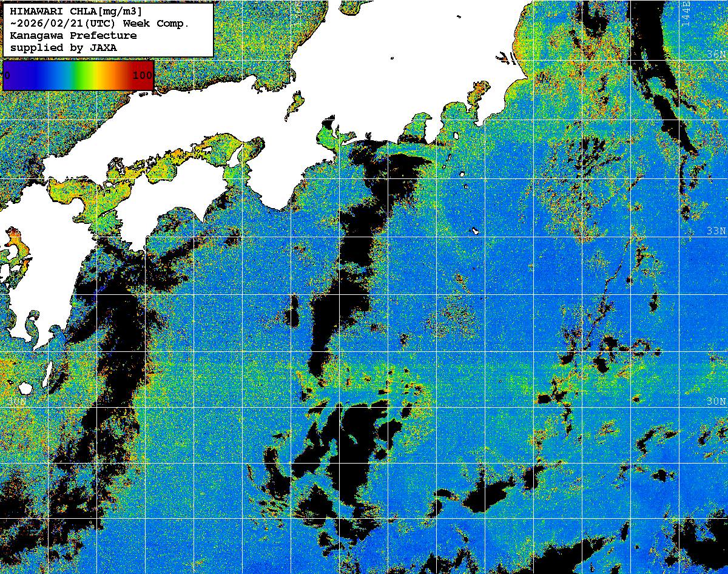This screenshot has width=728, height=574.
Task: Click the 30N label at the right edge
Action: 716,401
